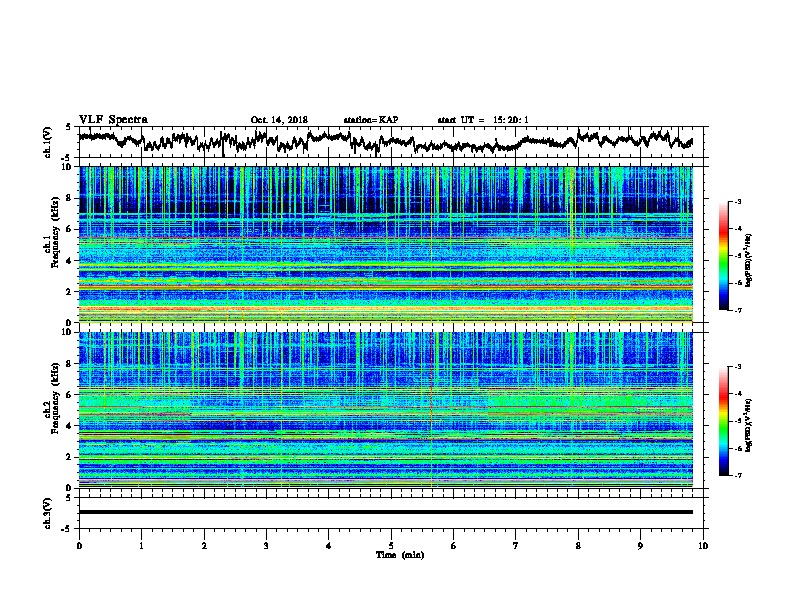Click the "start UT = 15:20:1" header text
792x612 pixels.
click(483, 120)
